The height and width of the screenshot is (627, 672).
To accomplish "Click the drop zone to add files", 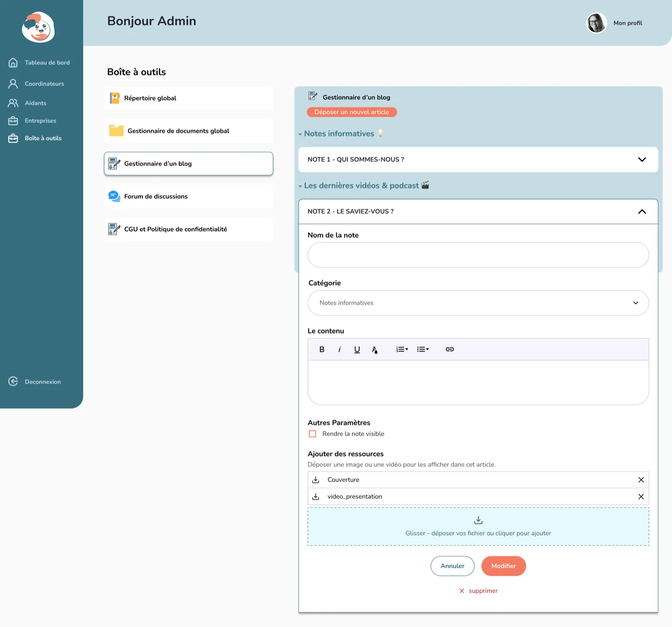I will pos(478,527).
